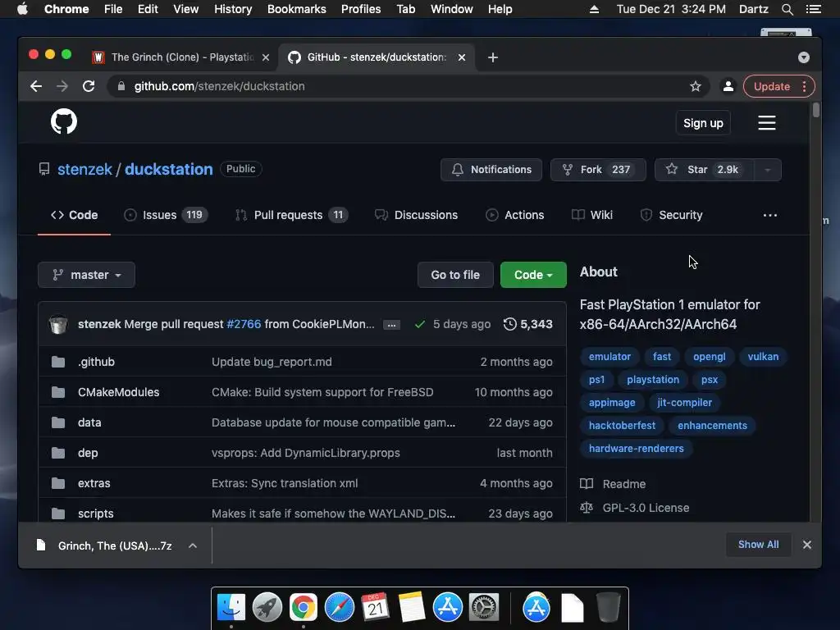Open a new tab with plus icon
The image size is (840, 630).
(493, 57)
